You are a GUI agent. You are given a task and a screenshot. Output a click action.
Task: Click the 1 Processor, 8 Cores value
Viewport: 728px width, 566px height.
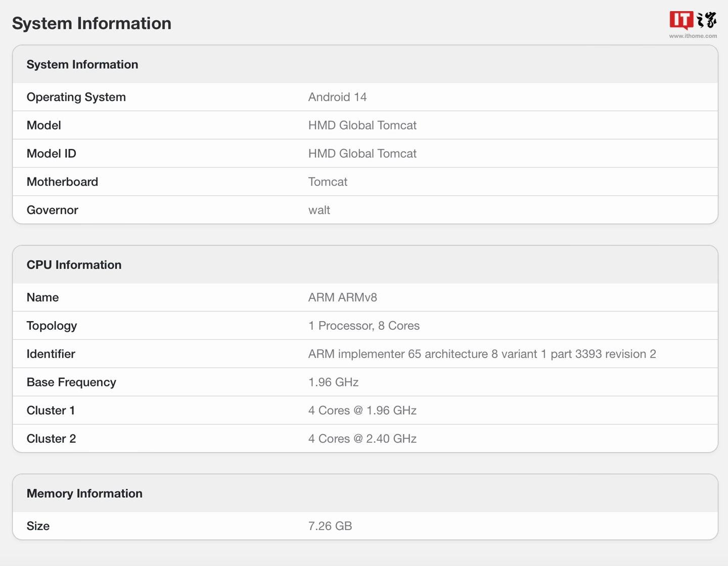[363, 326]
